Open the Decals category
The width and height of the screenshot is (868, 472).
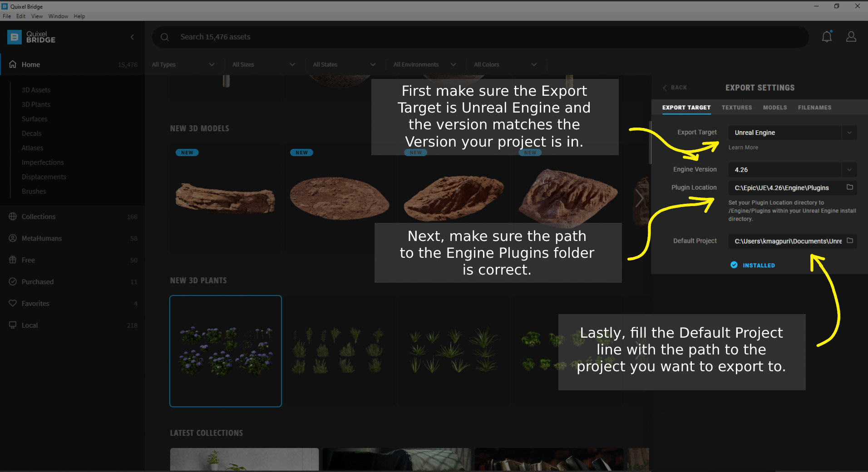click(31, 133)
